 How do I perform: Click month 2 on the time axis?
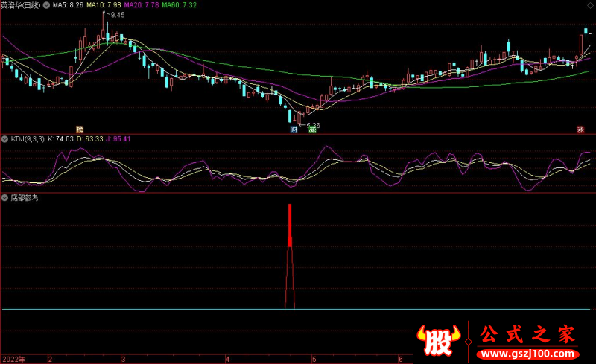(50, 359)
